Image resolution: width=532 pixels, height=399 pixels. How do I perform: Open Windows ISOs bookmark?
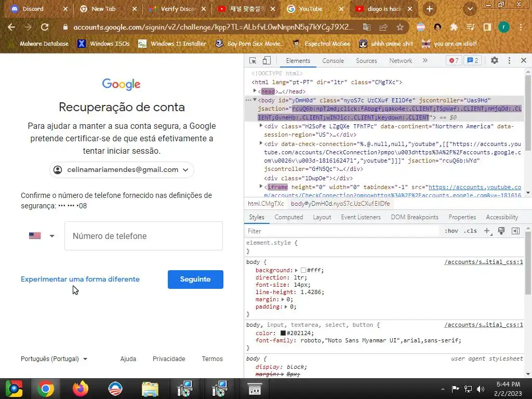[x=103, y=44]
